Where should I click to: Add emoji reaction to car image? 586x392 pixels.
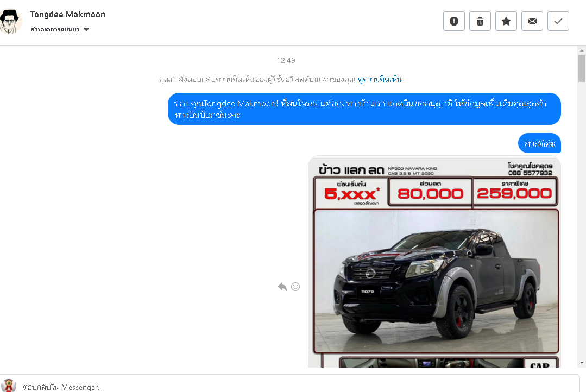point(295,287)
